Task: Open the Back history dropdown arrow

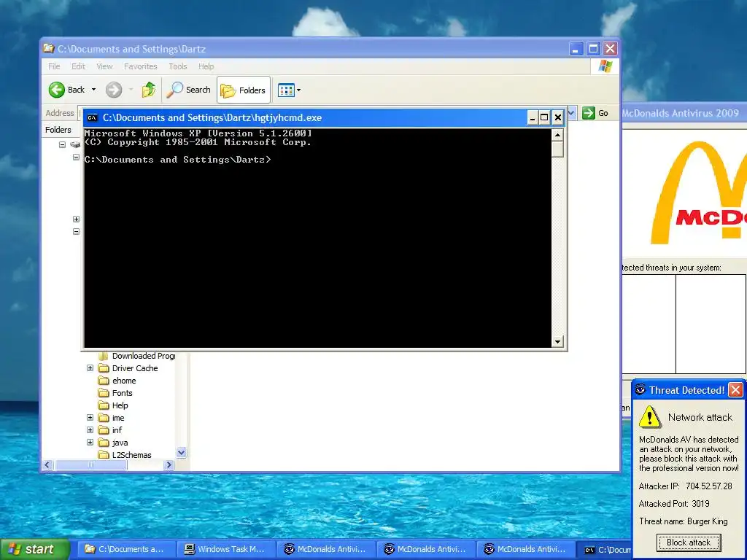Action: pyautogui.click(x=94, y=90)
